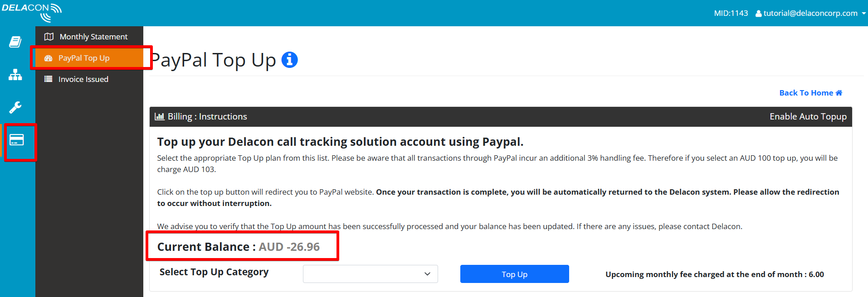Click Enable Auto Topup in panel header

pos(808,116)
